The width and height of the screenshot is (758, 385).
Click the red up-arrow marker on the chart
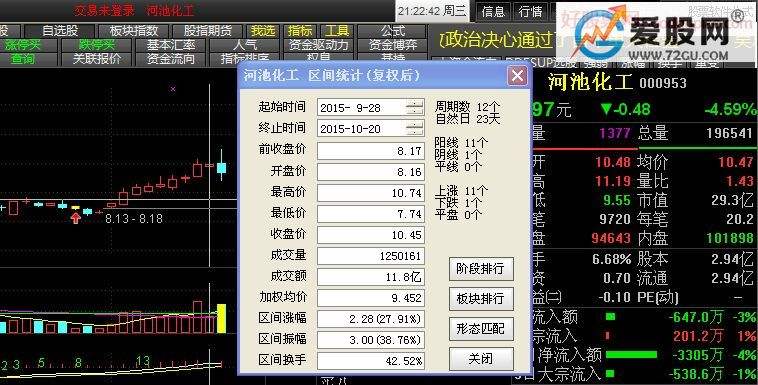(x=75, y=218)
